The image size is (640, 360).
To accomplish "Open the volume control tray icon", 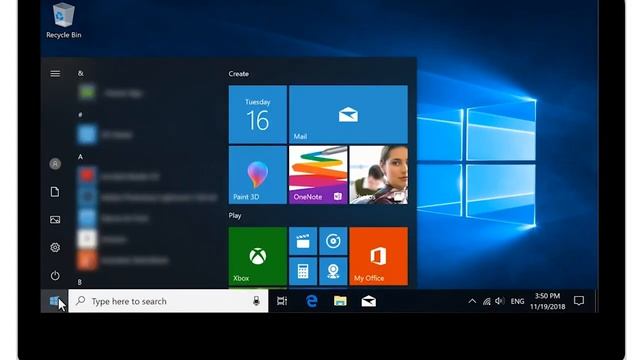I will [499, 301].
